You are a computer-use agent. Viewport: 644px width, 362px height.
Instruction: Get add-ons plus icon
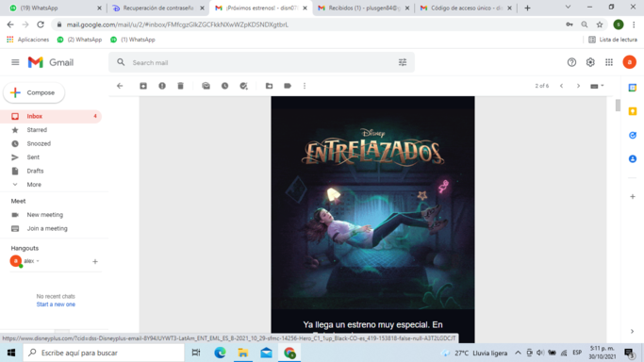[x=633, y=197]
